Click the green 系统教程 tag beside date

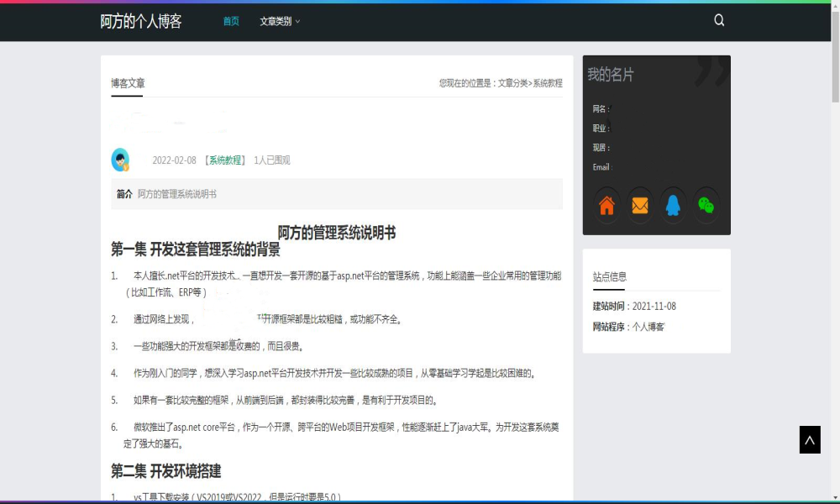[x=225, y=160]
